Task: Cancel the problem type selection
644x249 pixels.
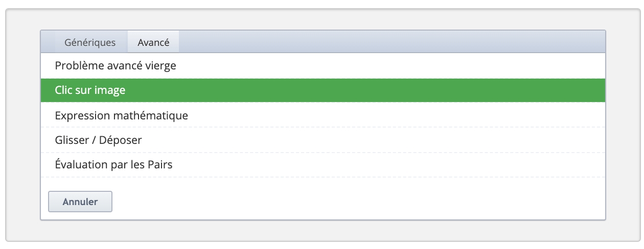Action: click(80, 202)
